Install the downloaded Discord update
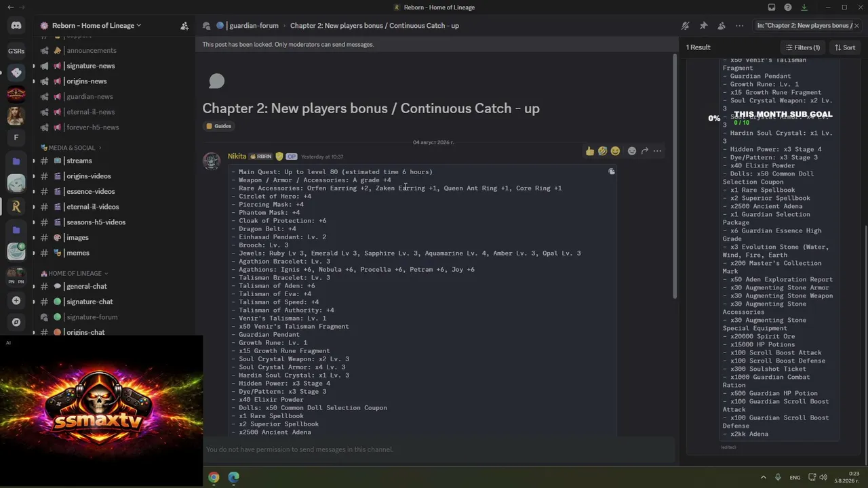 pyautogui.click(x=804, y=7)
